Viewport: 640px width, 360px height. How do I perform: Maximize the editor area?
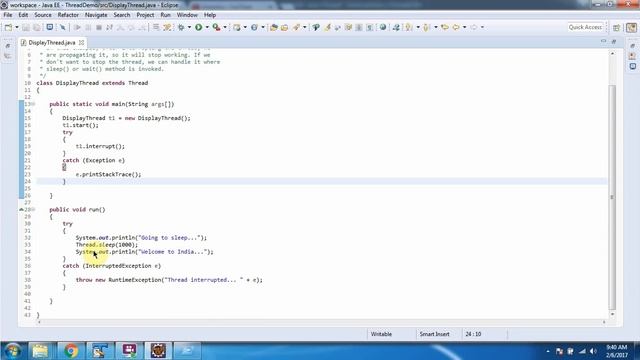click(x=613, y=42)
